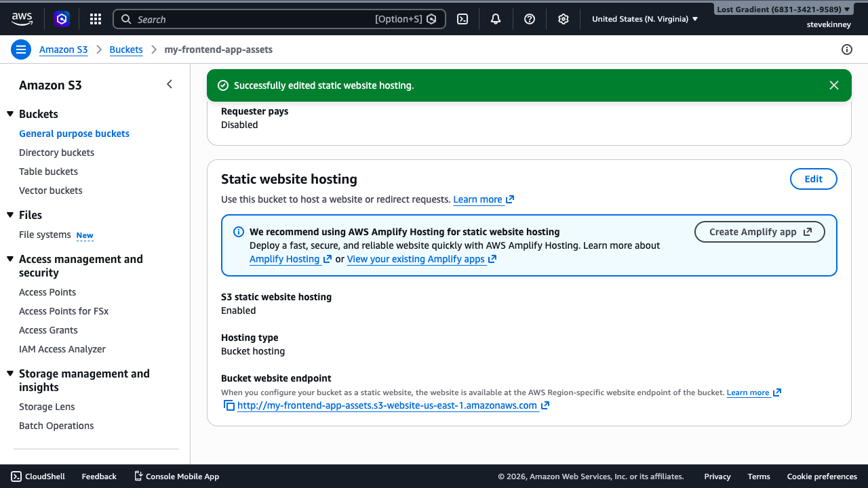Image resolution: width=868 pixels, height=488 pixels.
Task: Open Console Mobile App footer link
Action: pyautogui.click(x=176, y=476)
